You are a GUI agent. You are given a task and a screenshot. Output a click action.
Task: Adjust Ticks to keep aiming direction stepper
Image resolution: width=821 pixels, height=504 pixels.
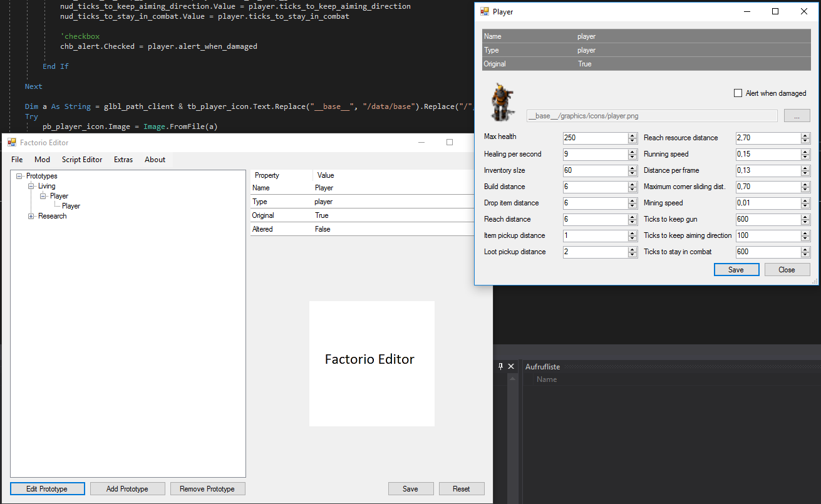(805, 235)
